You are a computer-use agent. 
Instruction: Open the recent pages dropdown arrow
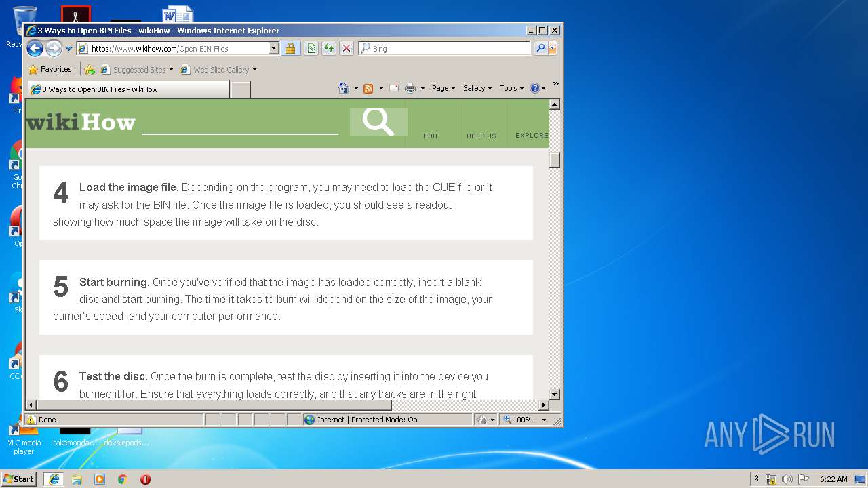tap(68, 49)
